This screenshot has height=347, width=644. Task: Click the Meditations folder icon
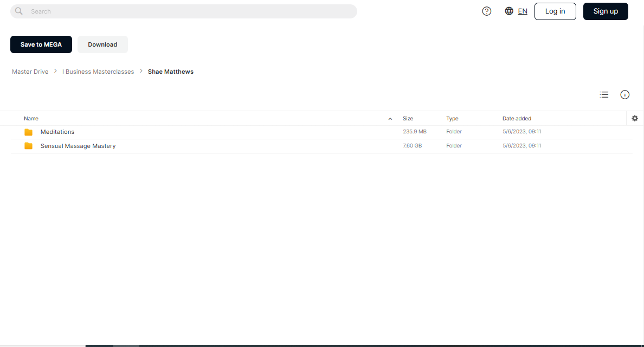click(28, 132)
